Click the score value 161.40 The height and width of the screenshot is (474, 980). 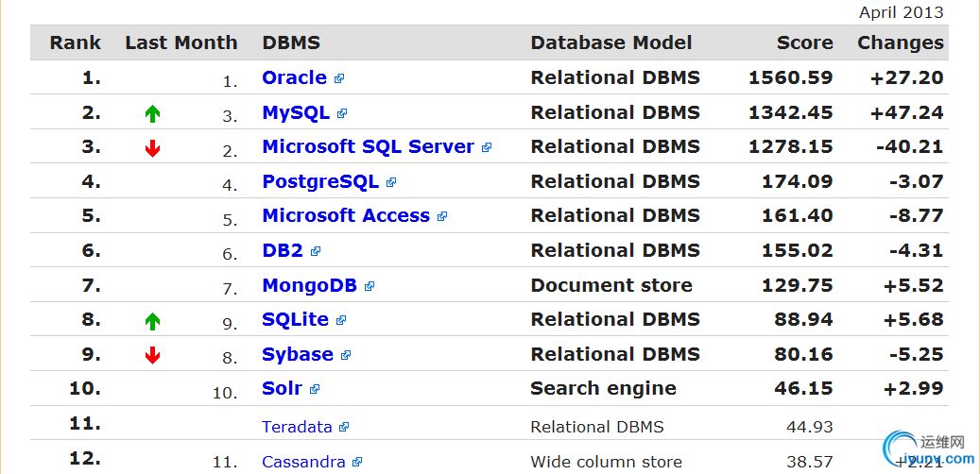(x=798, y=215)
